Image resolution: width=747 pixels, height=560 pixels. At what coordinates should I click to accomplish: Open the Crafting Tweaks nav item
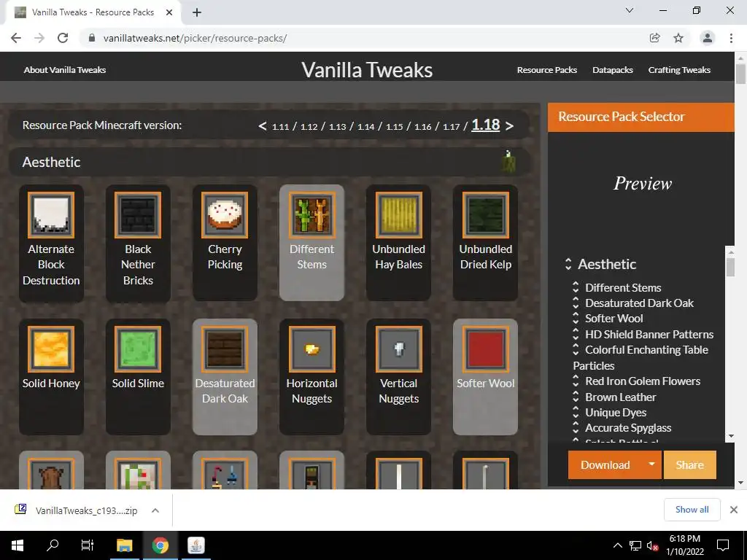pyautogui.click(x=679, y=70)
